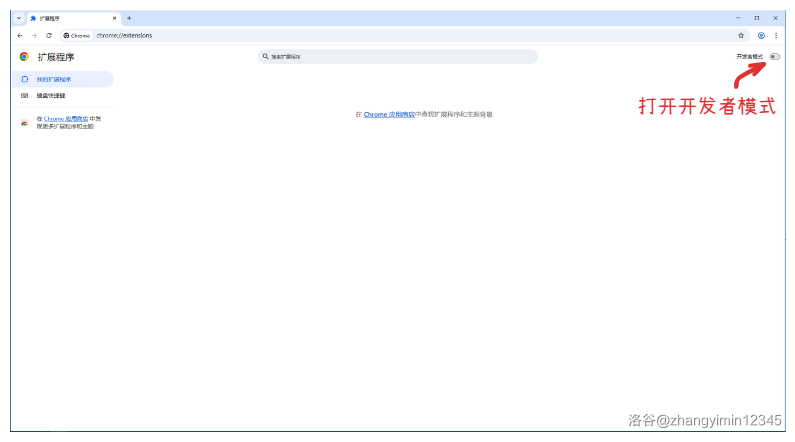Click the Chrome site info chip in address bar
Image resolution: width=795 pixels, height=442 pixels.
point(77,35)
